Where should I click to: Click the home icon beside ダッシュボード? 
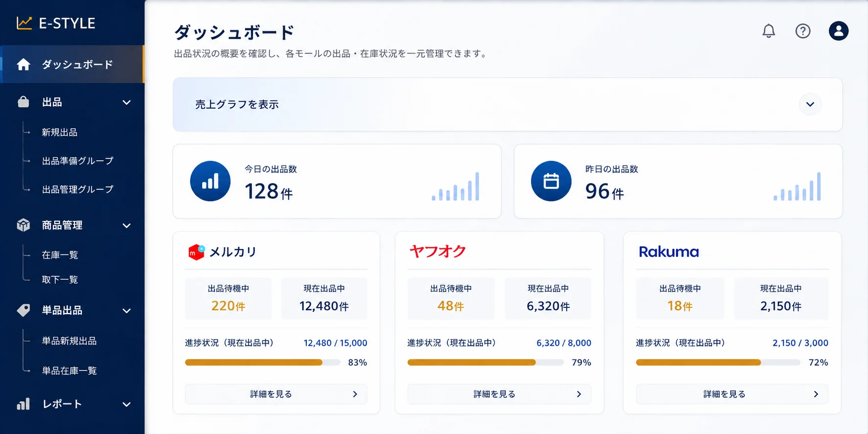tap(23, 65)
